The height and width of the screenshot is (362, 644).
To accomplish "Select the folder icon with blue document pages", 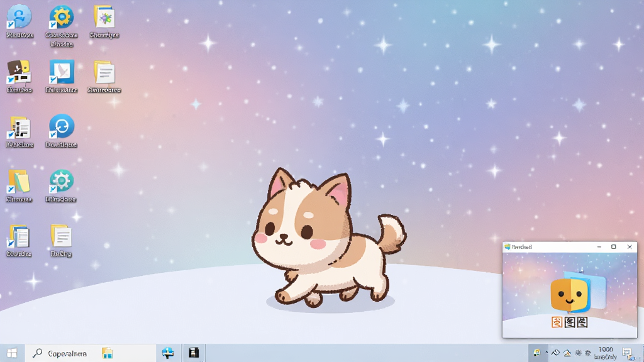I will pyautogui.click(x=19, y=236).
